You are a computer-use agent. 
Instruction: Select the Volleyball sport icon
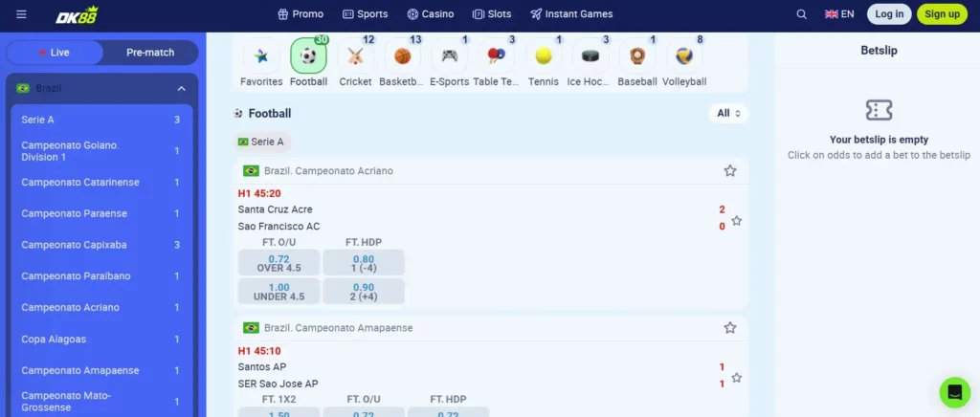click(x=684, y=56)
